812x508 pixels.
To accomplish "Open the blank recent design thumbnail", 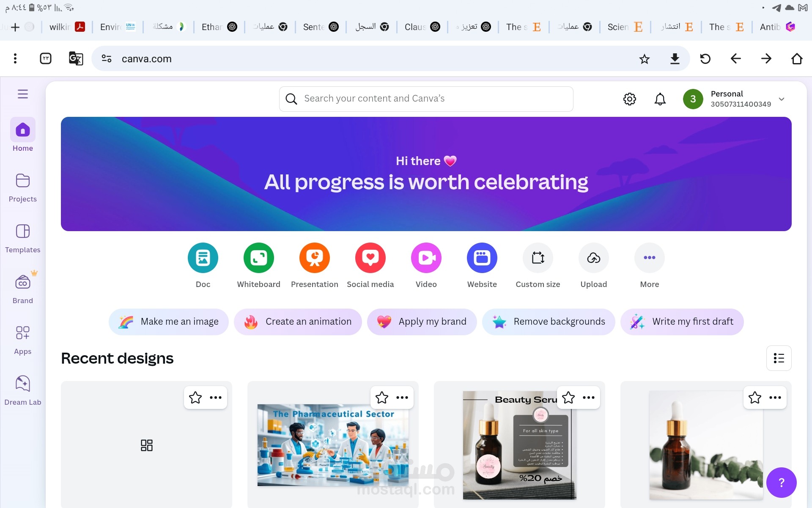I will (x=146, y=445).
